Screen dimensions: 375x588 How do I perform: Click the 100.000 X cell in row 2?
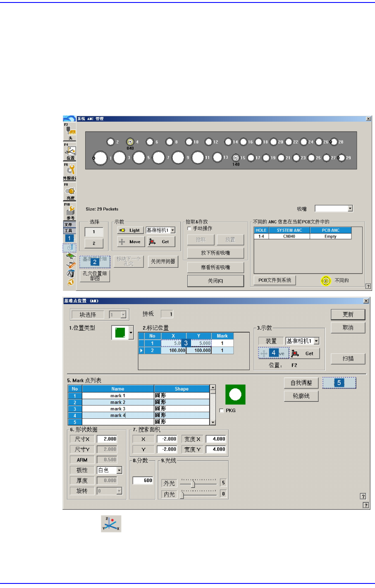[x=173, y=350]
